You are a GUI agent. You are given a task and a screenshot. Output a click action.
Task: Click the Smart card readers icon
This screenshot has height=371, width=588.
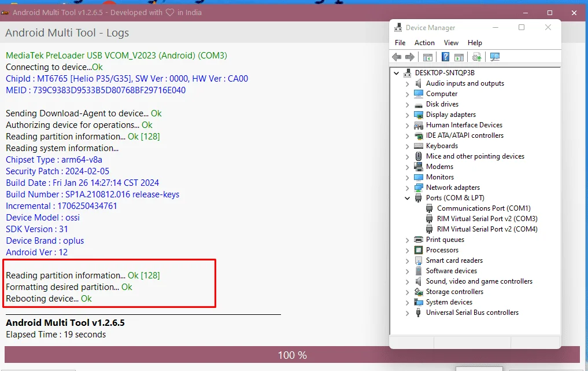(x=419, y=260)
